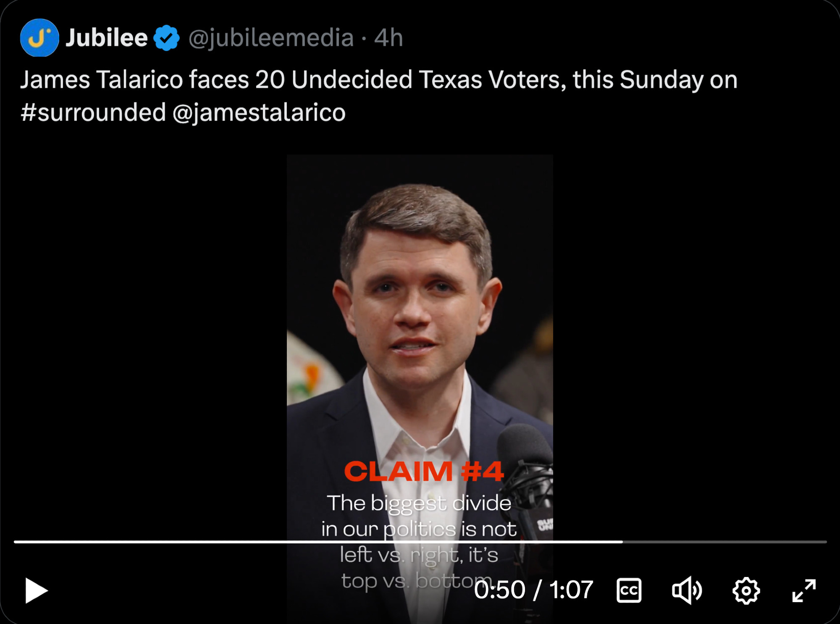Click the 0:50 / 1:07 time display

coord(534,590)
